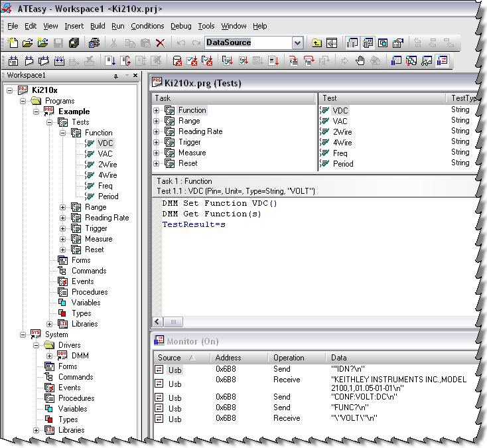Image resolution: width=487 pixels, height=448 pixels.
Task: Select Variables under the System node
Action: pos(73,409)
